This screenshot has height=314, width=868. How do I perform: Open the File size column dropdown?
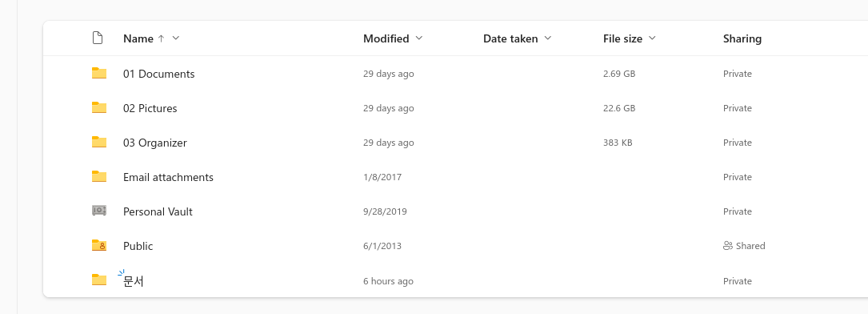tap(652, 38)
